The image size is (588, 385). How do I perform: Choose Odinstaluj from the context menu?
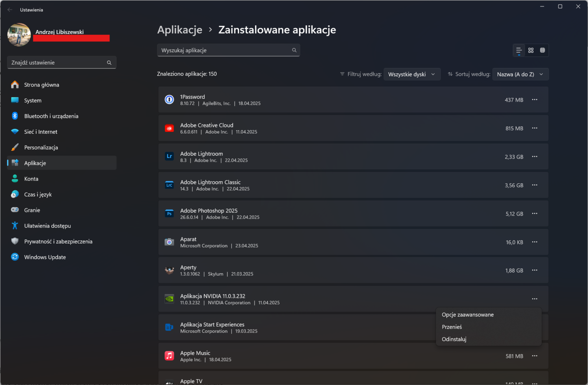point(454,339)
